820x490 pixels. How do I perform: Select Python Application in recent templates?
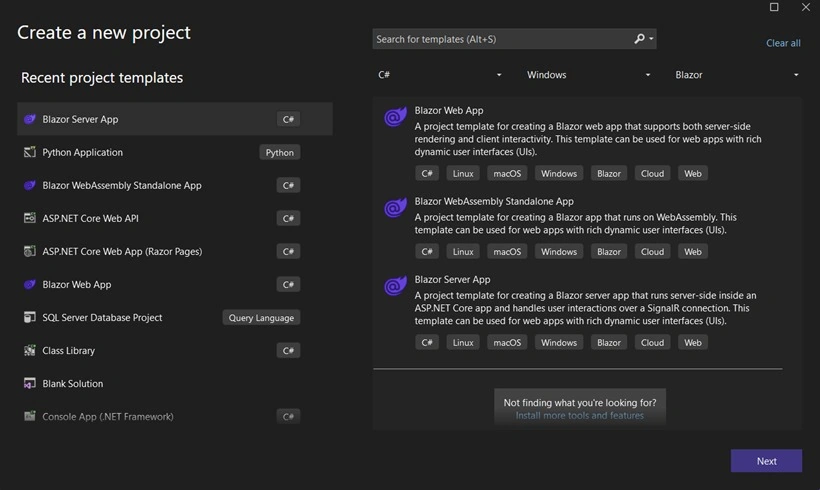175,152
